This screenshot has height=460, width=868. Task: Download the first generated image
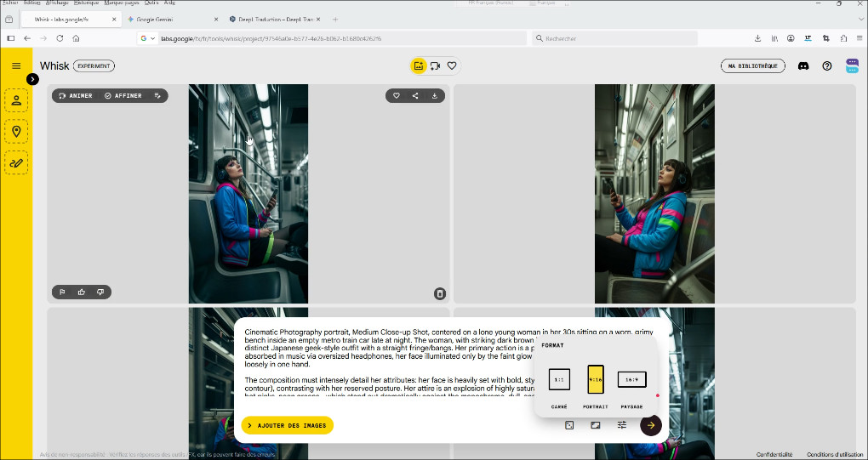pos(435,96)
